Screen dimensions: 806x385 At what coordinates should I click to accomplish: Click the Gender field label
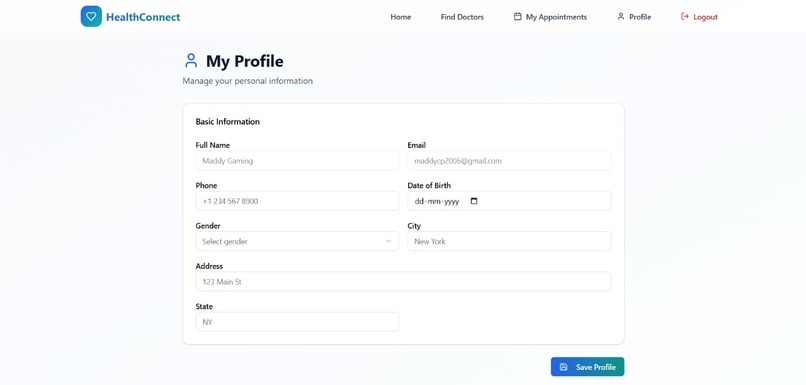click(x=208, y=226)
